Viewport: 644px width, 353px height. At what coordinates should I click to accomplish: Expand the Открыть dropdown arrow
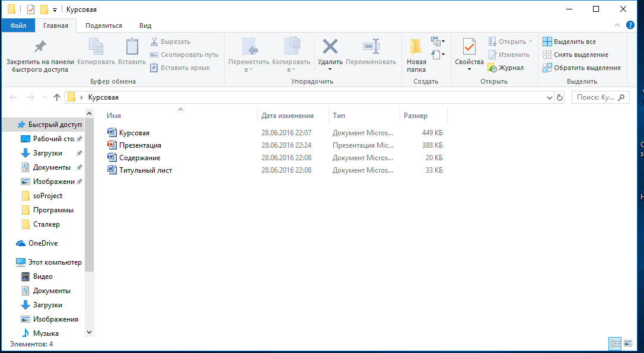click(x=530, y=42)
